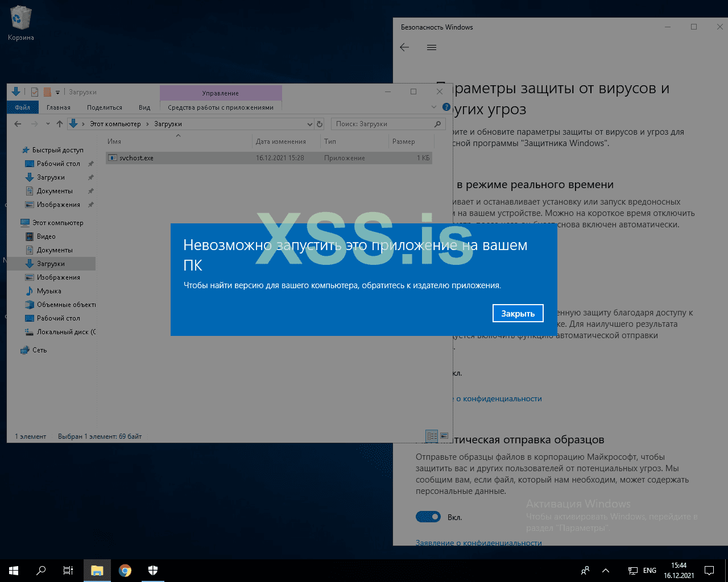The height and width of the screenshot is (582, 728).
Task: Open the address bar history dropdown
Action: click(x=310, y=124)
